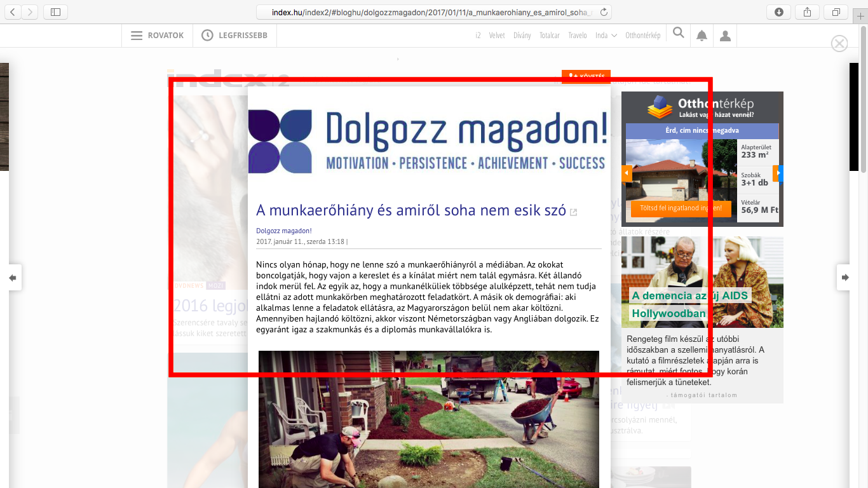This screenshot has width=868, height=488.
Task: Click the 3+1 db rooms value
Action: tap(755, 182)
